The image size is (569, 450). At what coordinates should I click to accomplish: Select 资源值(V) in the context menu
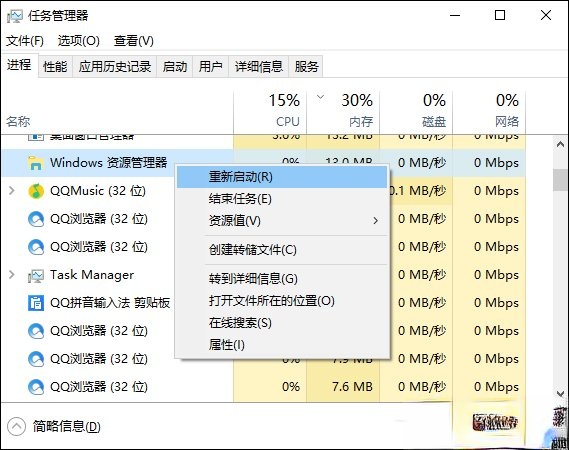coord(282,221)
